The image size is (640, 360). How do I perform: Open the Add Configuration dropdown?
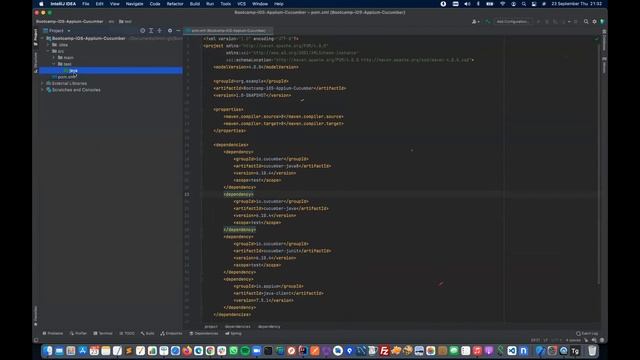pyautogui.click(x=512, y=21)
